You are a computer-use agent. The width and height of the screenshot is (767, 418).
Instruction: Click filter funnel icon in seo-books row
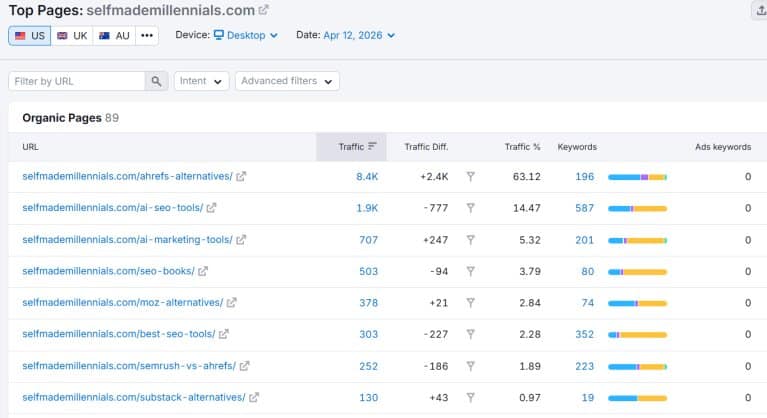(471, 271)
